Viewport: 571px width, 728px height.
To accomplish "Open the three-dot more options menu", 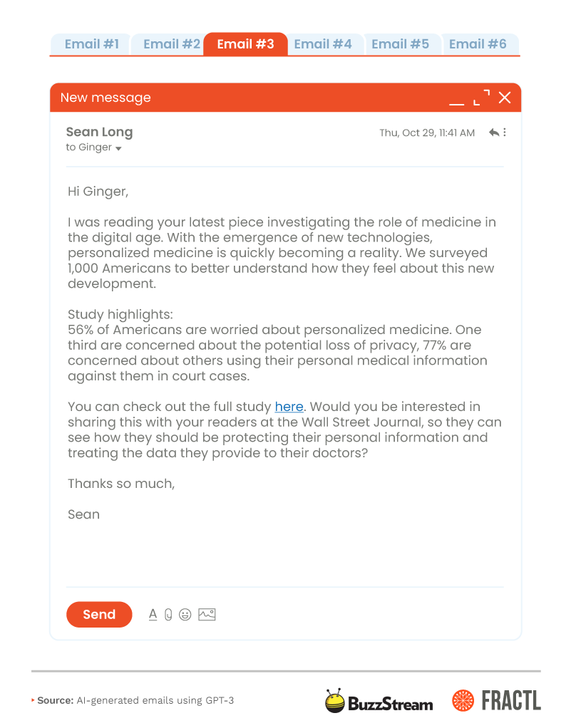I will click(x=505, y=132).
